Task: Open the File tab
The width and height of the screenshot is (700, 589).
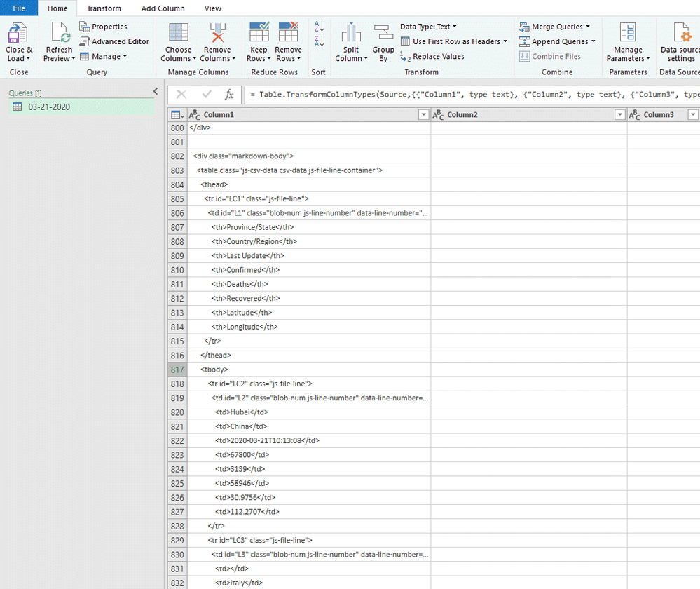Action: [19, 8]
